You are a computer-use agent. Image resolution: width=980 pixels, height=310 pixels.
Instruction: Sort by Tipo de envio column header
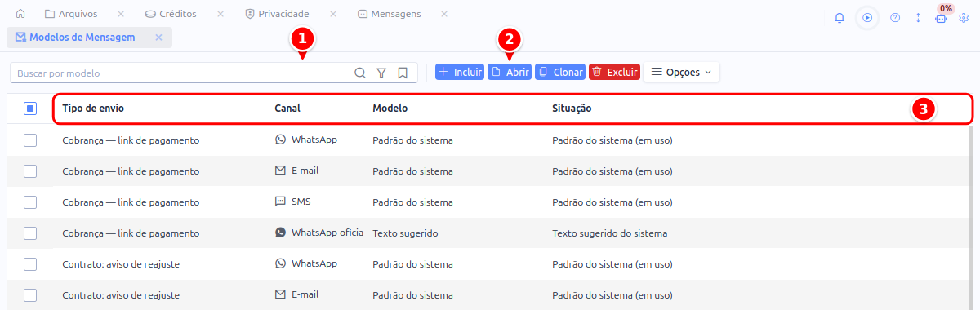(93, 108)
